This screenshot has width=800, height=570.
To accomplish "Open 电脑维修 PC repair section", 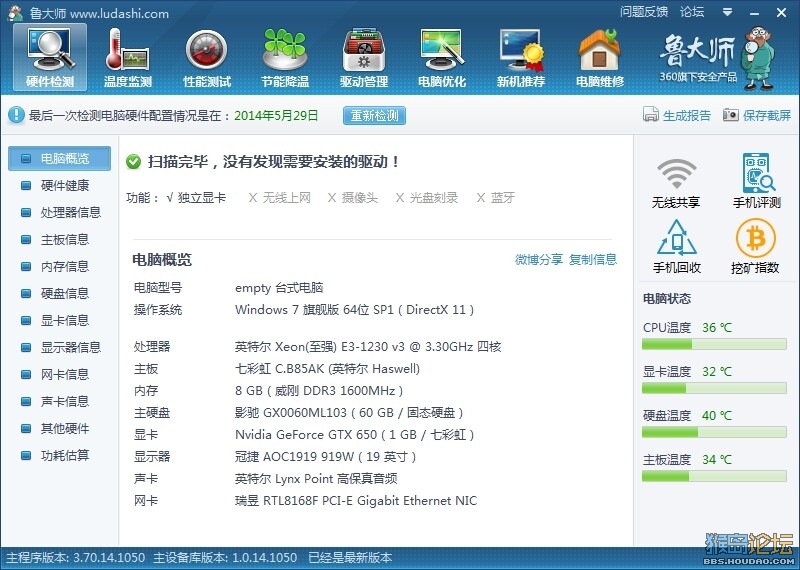I will pyautogui.click(x=599, y=57).
